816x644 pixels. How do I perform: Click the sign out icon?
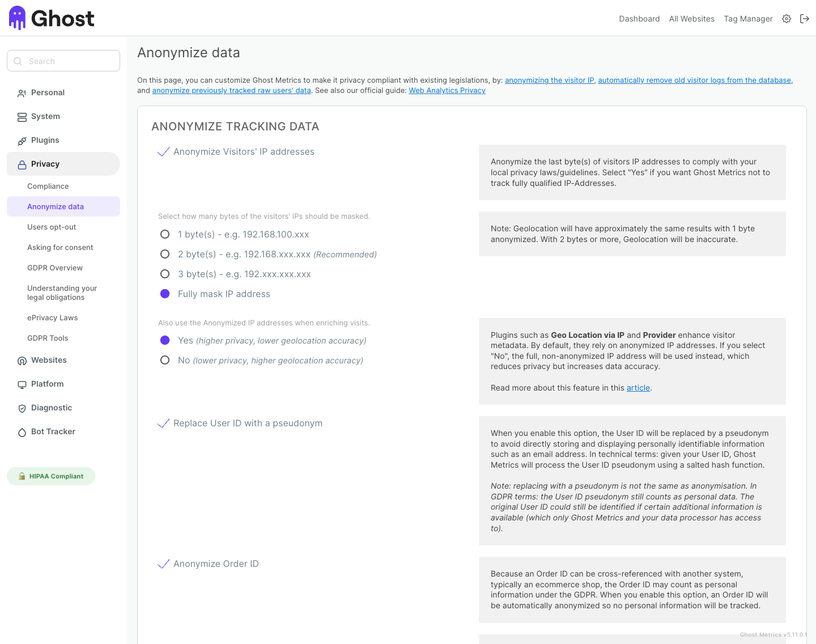[x=805, y=19]
